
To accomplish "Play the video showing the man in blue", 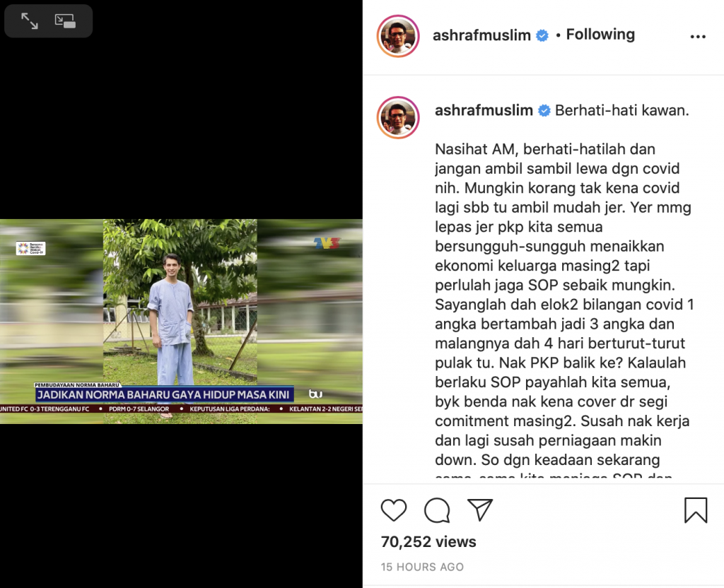I will pos(181,322).
